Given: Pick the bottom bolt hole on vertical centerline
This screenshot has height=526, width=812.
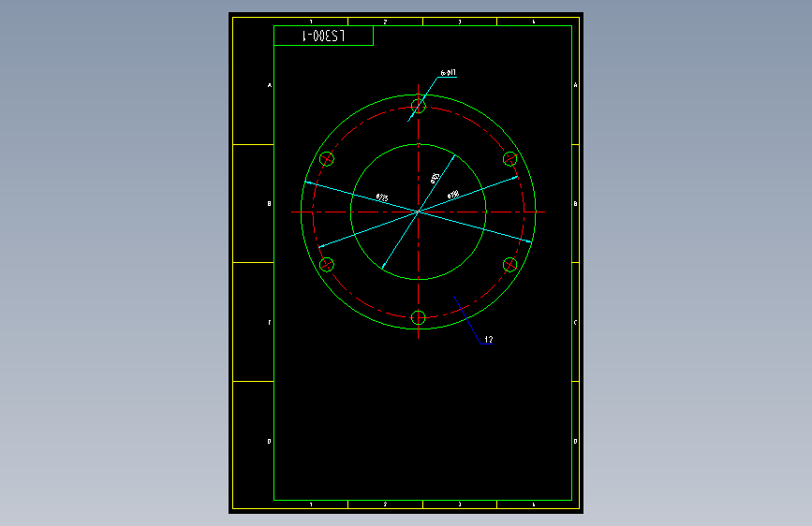Looking at the screenshot, I should 419,318.
